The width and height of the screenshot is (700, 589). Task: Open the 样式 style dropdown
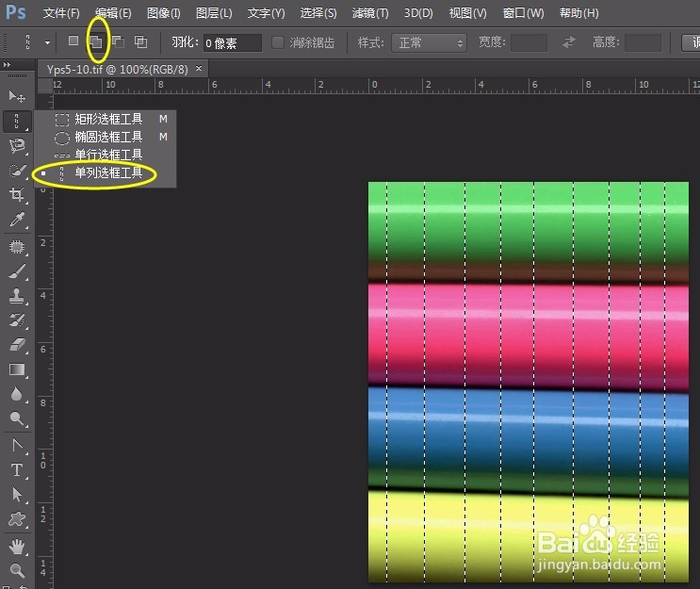coord(429,42)
